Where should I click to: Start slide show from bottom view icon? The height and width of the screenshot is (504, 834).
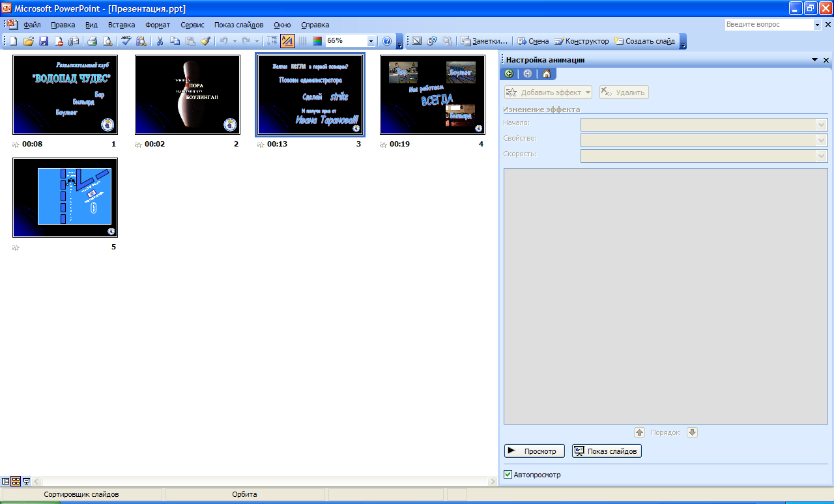coord(27,481)
